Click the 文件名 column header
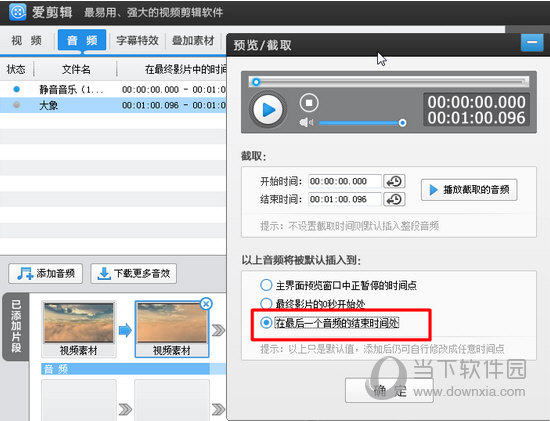The height and width of the screenshot is (421, 550). [x=76, y=69]
